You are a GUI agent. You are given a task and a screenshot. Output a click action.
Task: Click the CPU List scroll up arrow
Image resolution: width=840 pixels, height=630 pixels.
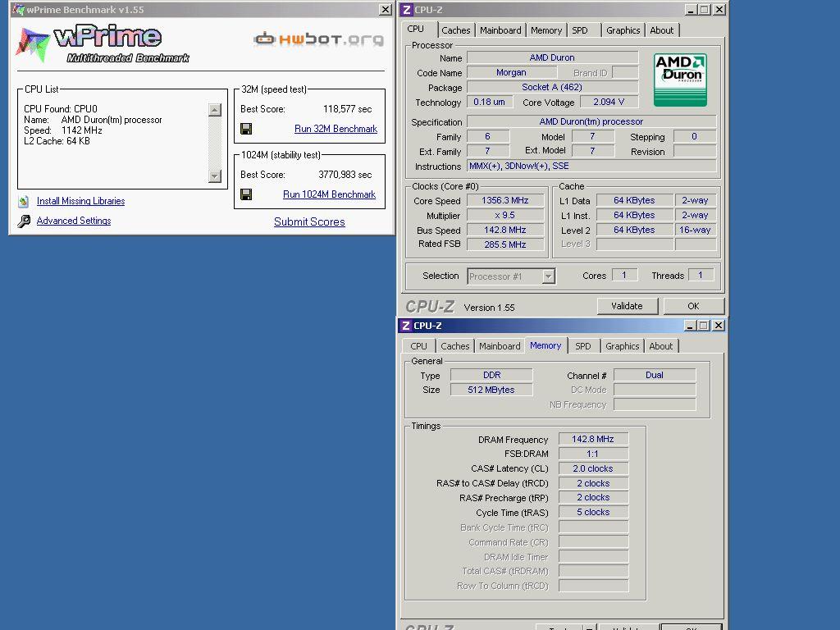tap(215, 110)
